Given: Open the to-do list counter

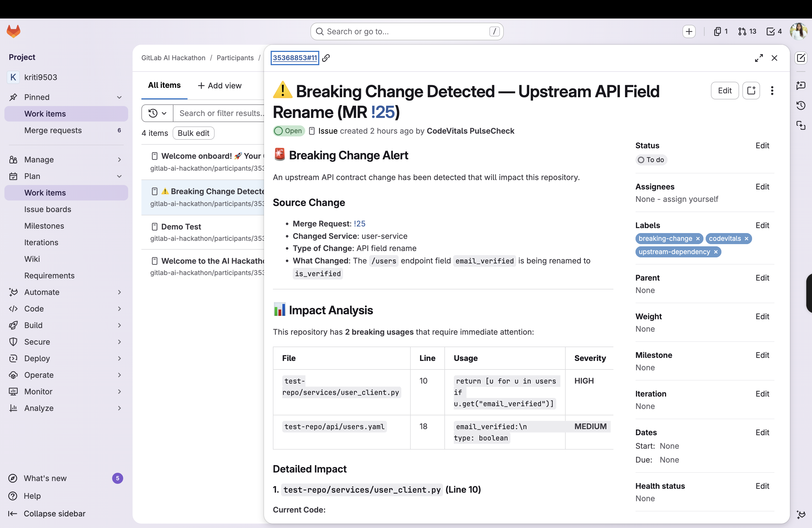Looking at the screenshot, I should (774, 31).
